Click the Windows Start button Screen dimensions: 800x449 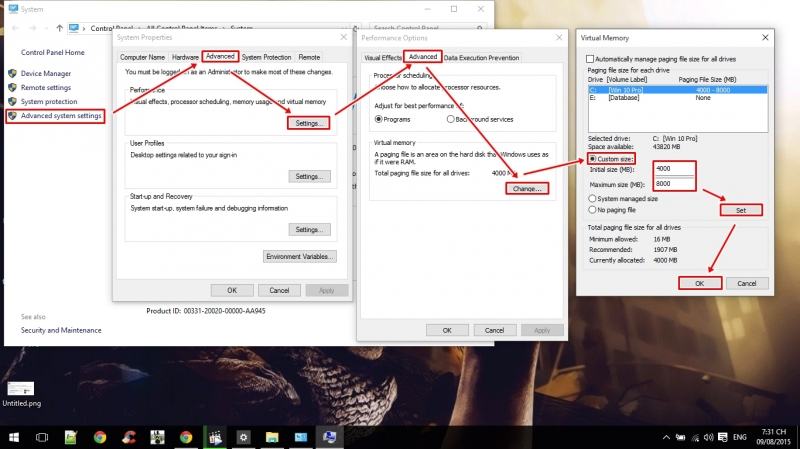(x=13, y=437)
